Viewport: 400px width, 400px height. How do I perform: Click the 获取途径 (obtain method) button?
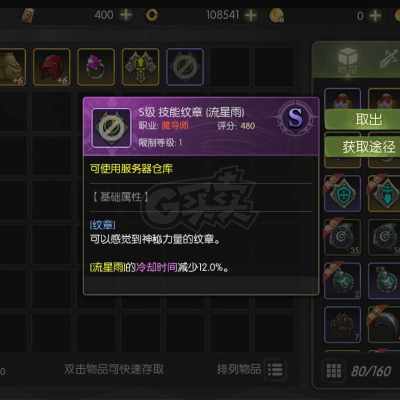tap(362, 147)
